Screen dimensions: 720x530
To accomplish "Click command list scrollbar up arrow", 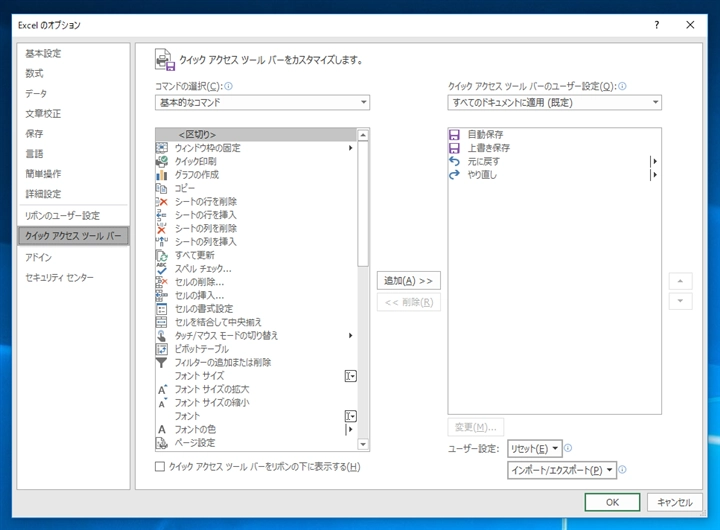I will pyautogui.click(x=363, y=135).
